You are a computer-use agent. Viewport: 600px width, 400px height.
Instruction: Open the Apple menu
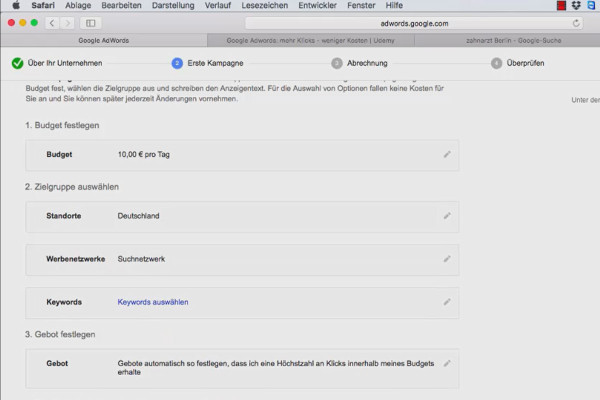[x=16, y=5]
